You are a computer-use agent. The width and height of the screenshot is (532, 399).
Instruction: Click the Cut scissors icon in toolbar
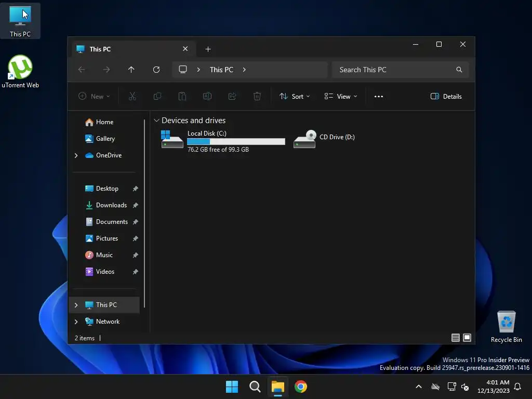click(132, 96)
